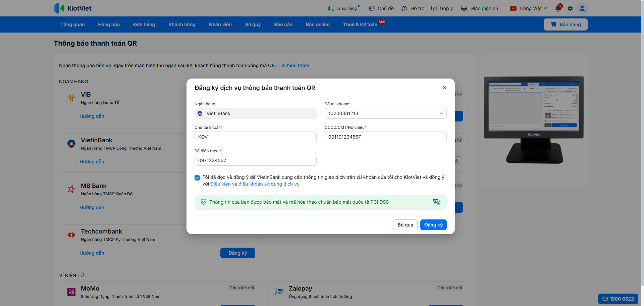Open the Khách hàng menu
The width and height of the screenshot is (644, 306).
[x=182, y=24]
